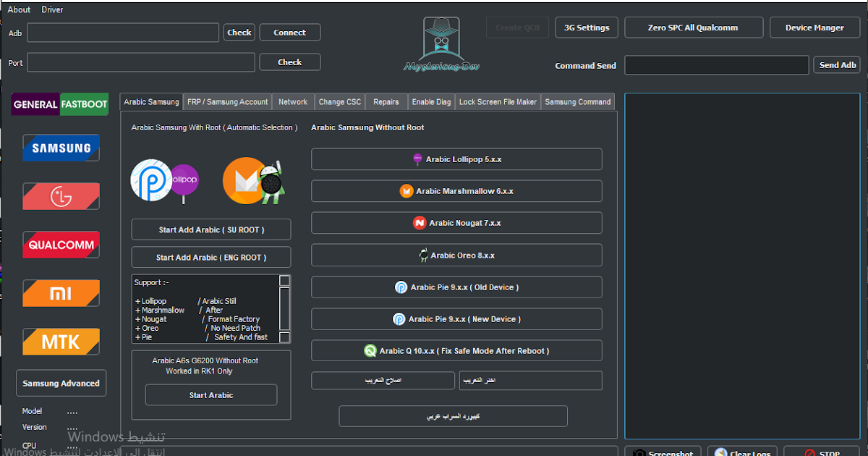Open 3G Settings
This screenshot has width=868, height=456.
[x=587, y=28]
